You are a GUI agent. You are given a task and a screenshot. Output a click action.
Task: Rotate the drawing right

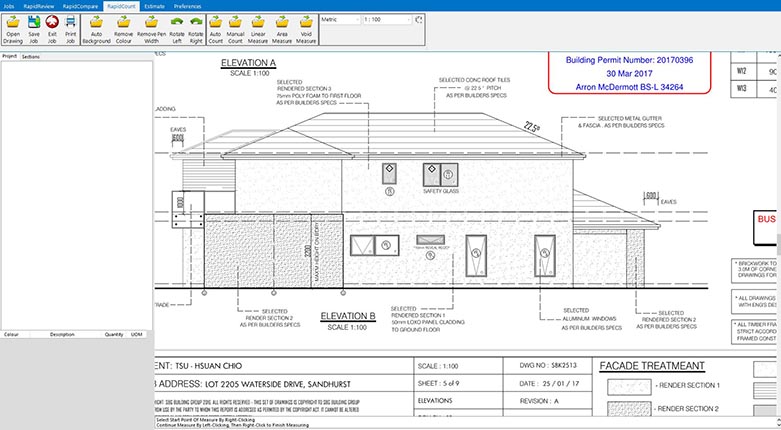click(x=196, y=29)
